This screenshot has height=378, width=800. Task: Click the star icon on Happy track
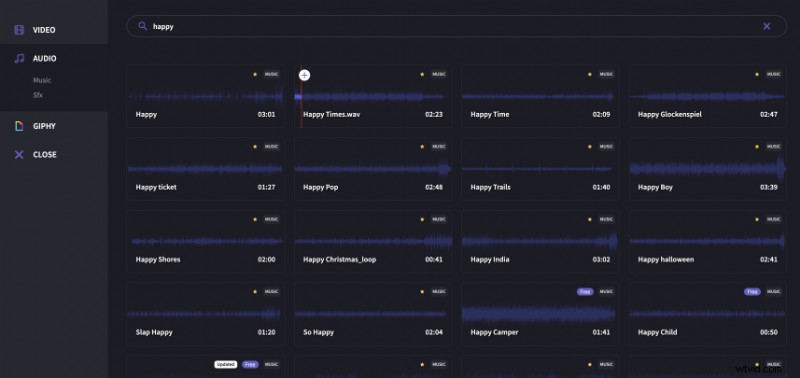(255, 74)
